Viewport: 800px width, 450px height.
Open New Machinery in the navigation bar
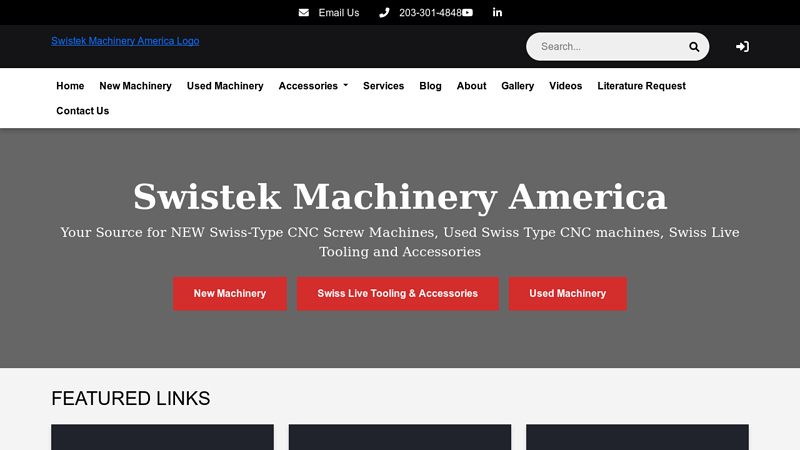tap(135, 86)
